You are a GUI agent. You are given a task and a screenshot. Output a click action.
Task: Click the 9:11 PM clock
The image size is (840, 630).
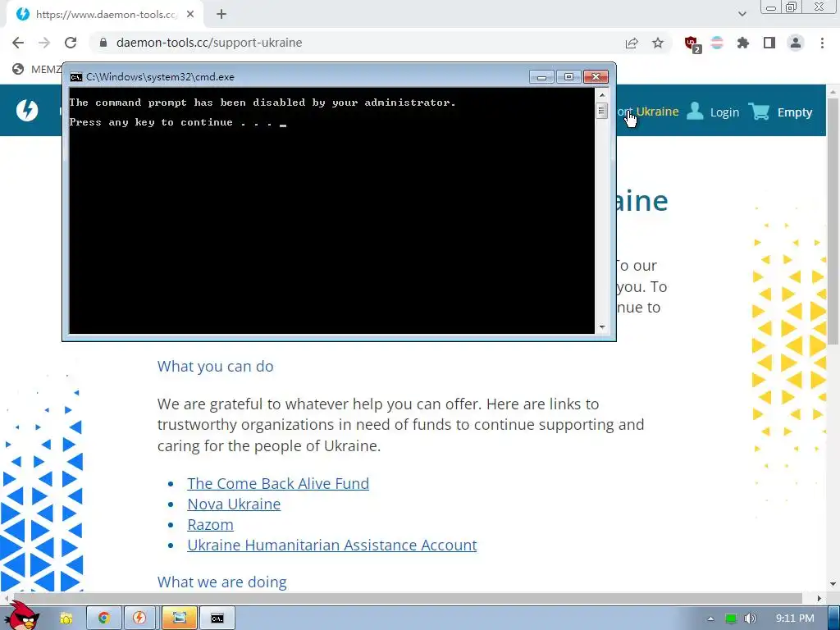tap(795, 619)
